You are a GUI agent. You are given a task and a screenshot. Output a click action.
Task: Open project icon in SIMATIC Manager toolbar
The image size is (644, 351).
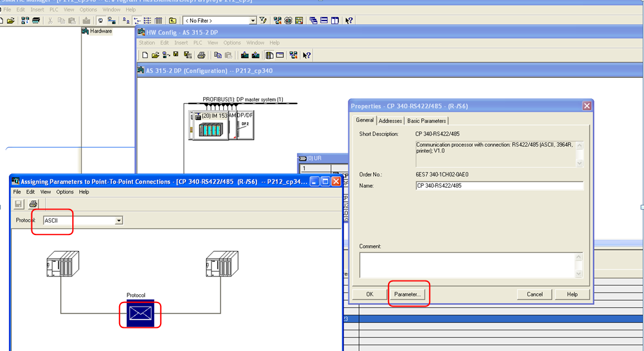coord(11,21)
